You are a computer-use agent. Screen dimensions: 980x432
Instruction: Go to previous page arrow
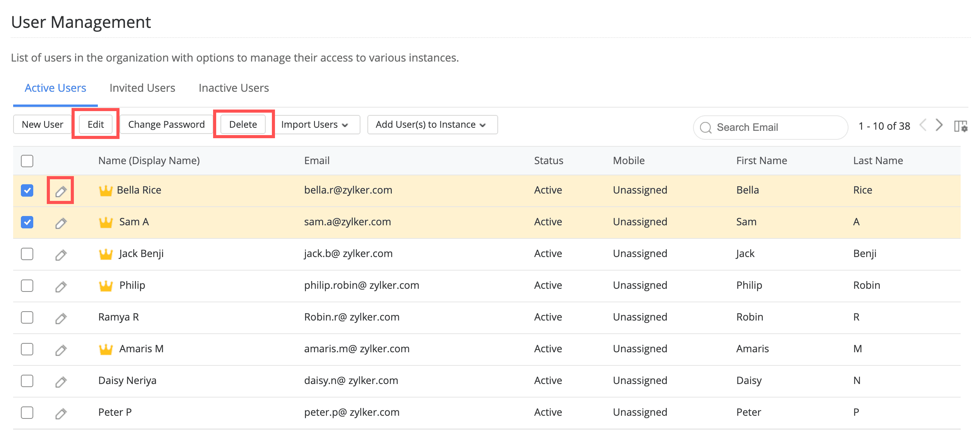(924, 125)
